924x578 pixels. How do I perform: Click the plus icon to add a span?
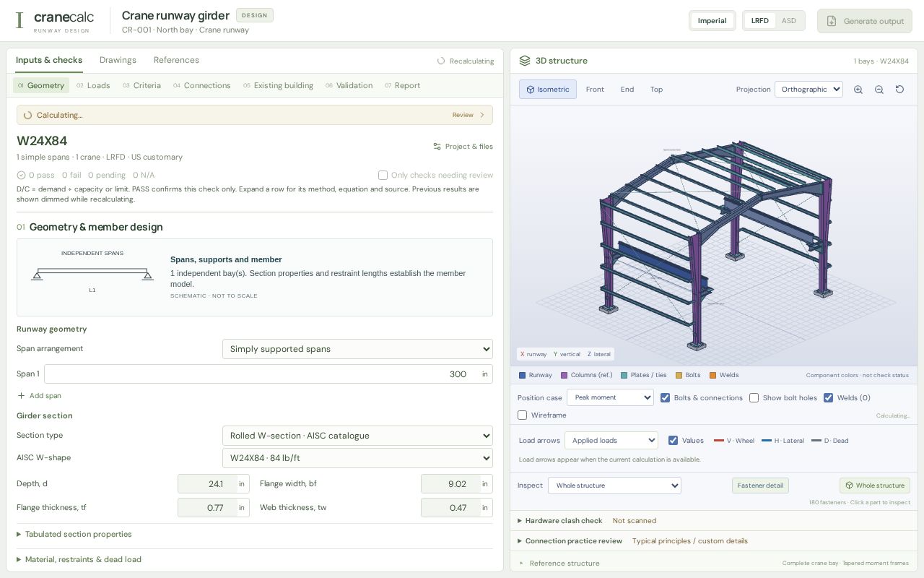tap(21, 396)
